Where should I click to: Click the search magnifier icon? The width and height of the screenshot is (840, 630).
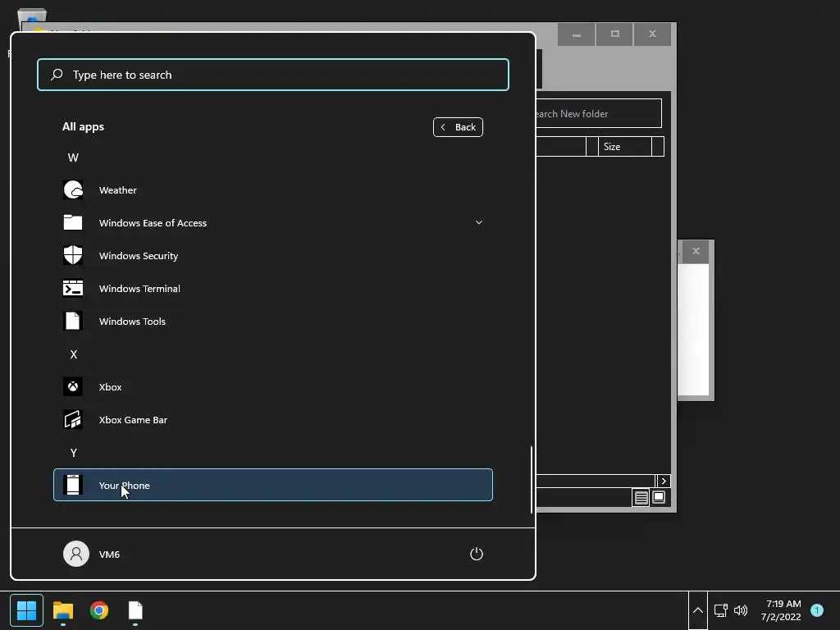click(57, 75)
